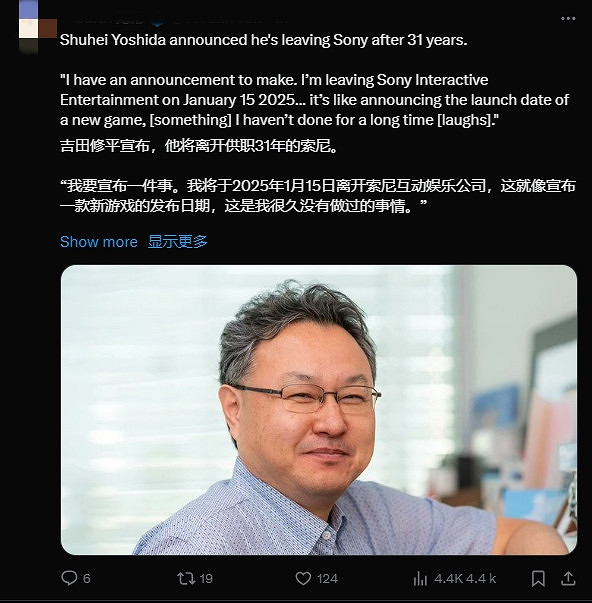Click the Chinese translated quote paragraph
The width and height of the screenshot is (592, 603).
(318, 196)
